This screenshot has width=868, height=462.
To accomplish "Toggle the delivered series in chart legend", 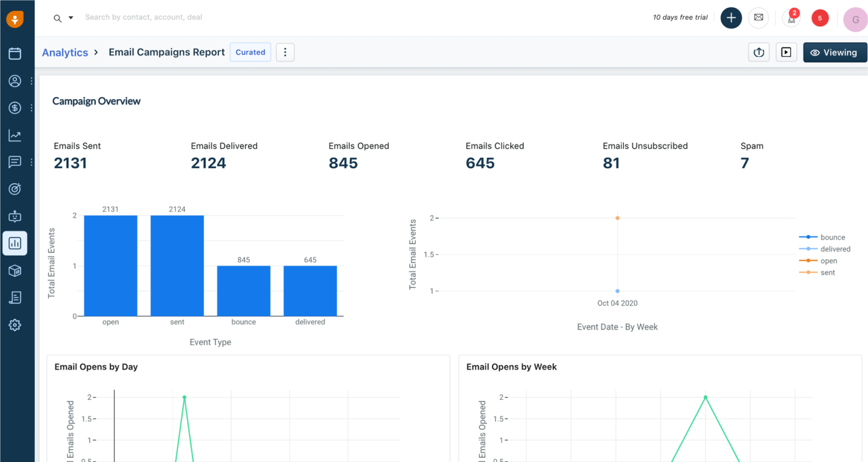I will [x=825, y=249].
